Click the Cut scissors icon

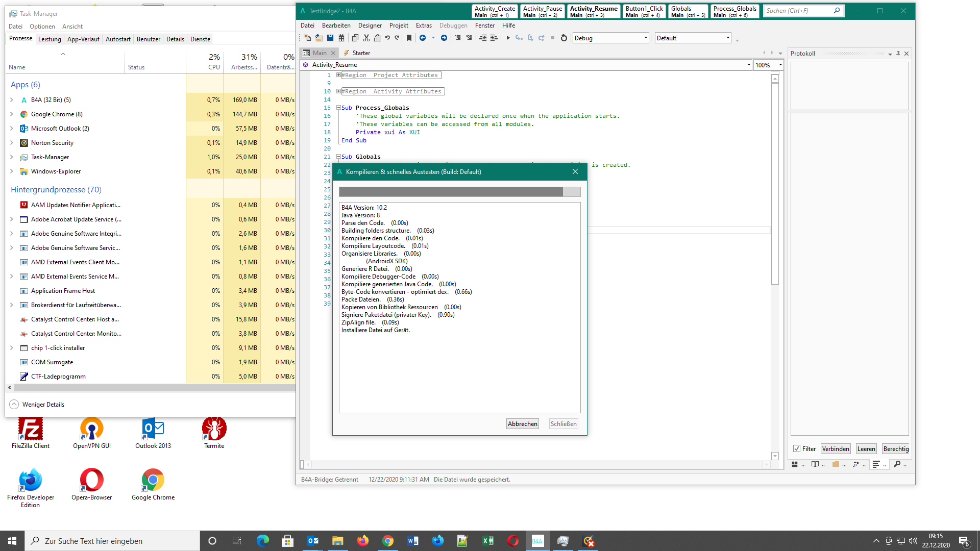(x=366, y=38)
